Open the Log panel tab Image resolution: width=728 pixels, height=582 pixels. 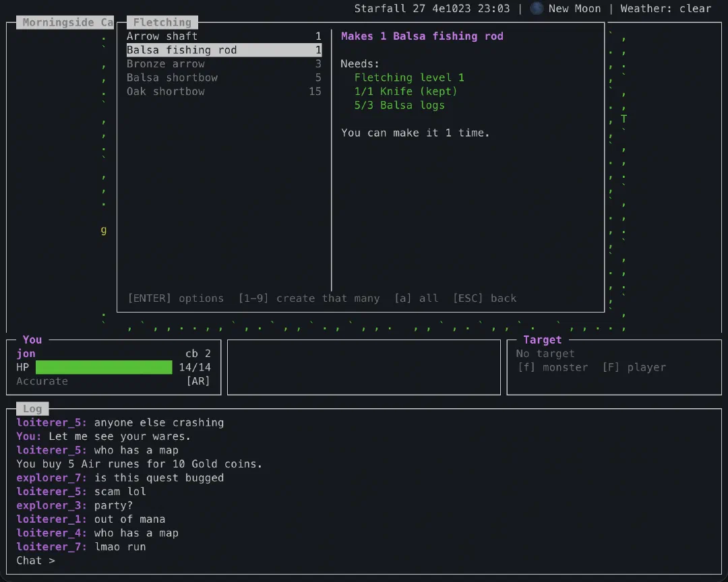point(32,409)
